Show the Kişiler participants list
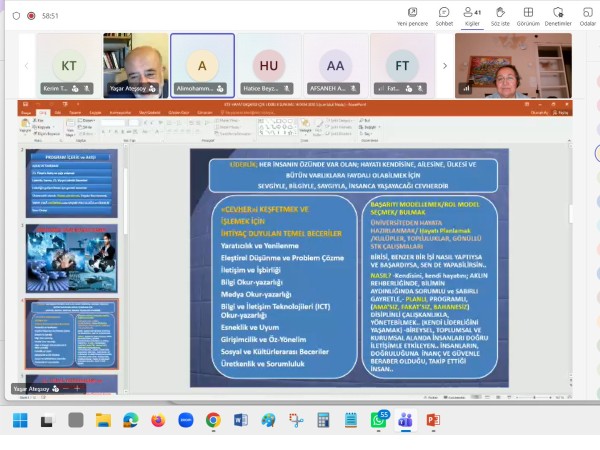The width and height of the screenshot is (600, 450). [472, 16]
